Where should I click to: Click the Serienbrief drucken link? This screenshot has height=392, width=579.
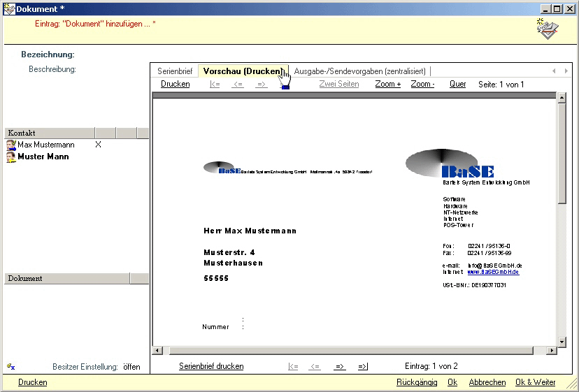[211, 366]
